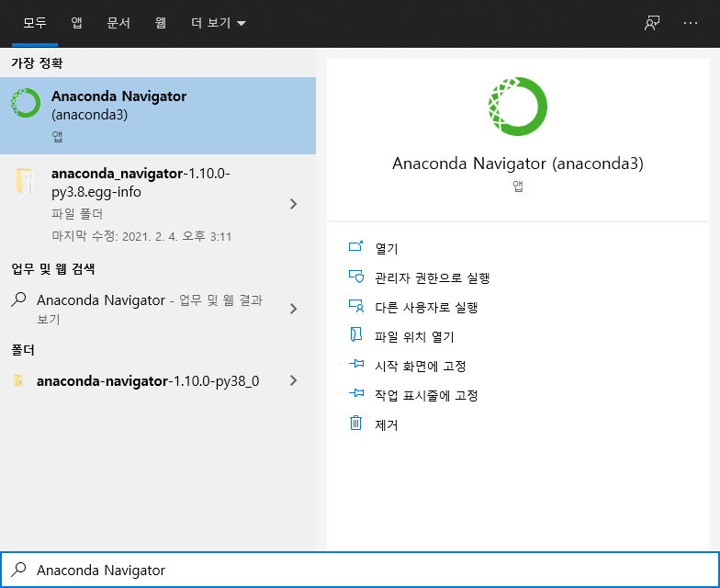Click the py38_0 small folder icon
The height and width of the screenshot is (588, 720).
[x=18, y=380]
